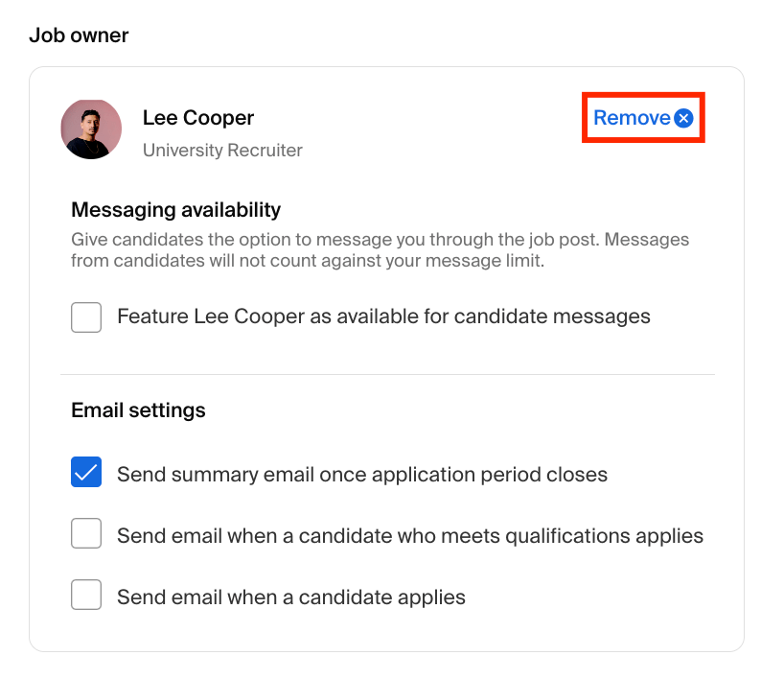
Task: Select the Lee Cooper name text
Action: pyautogui.click(x=197, y=117)
